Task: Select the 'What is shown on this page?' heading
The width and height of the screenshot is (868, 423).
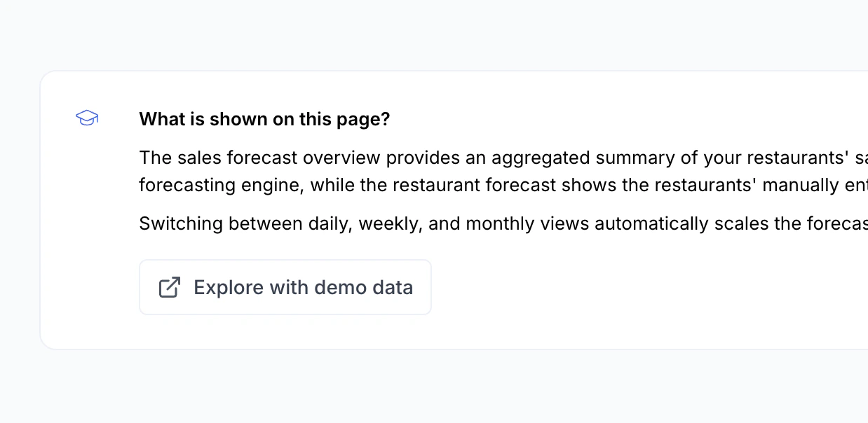Action: 264,119
